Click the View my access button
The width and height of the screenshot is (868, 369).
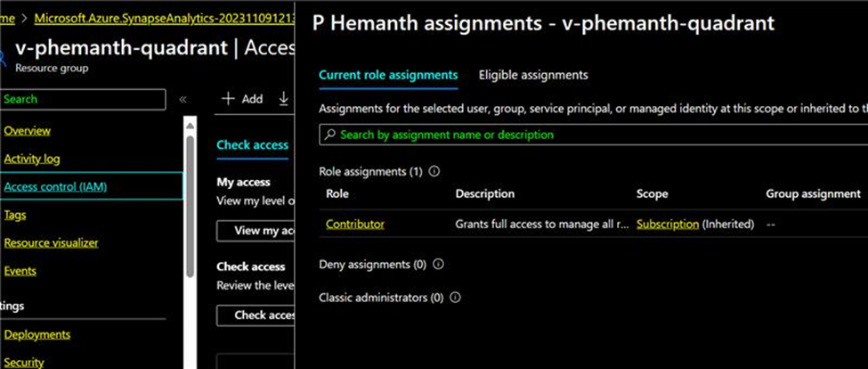click(256, 231)
